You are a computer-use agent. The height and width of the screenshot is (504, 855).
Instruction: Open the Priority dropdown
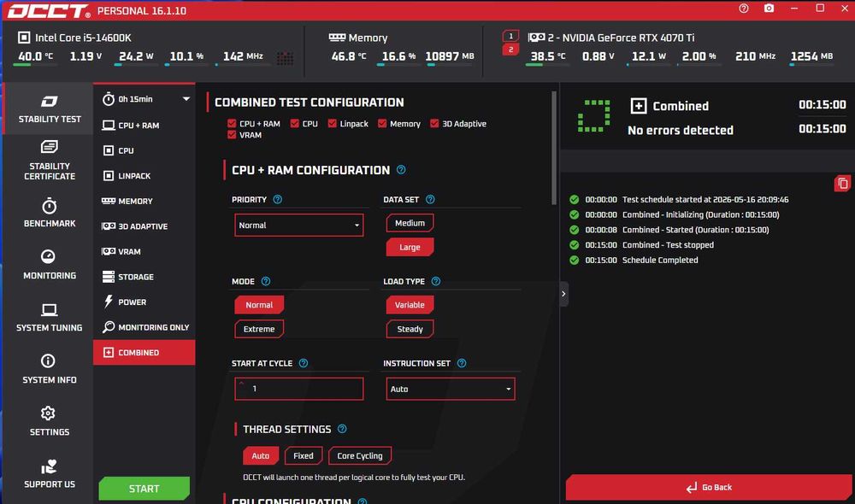click(298, 225)
